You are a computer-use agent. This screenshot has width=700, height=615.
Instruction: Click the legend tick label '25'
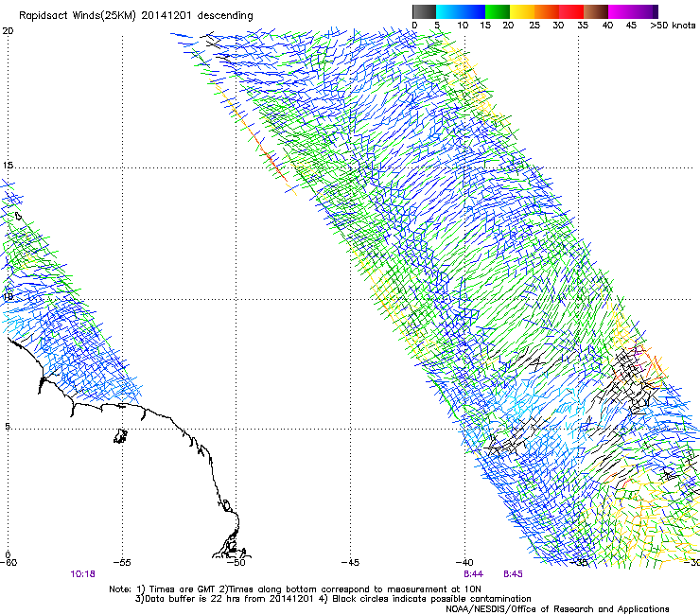coord(534,25)
